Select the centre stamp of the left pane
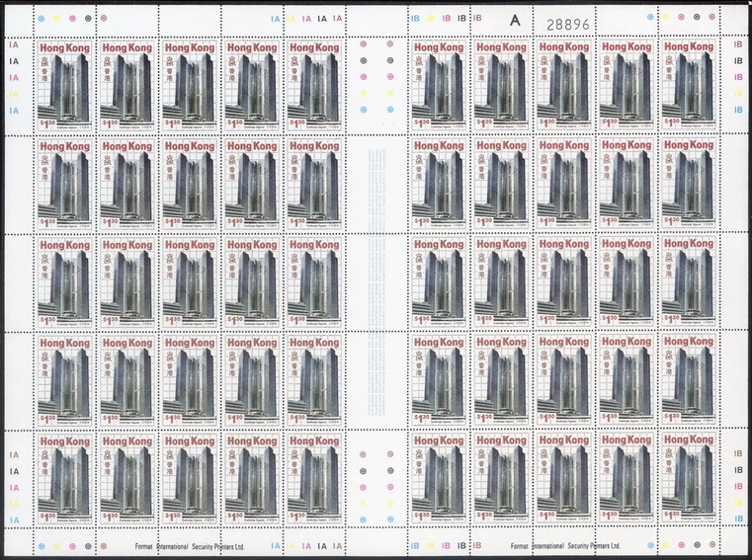Image resolution: width=752 pixels, height=560 pixels. click(190, 282)
